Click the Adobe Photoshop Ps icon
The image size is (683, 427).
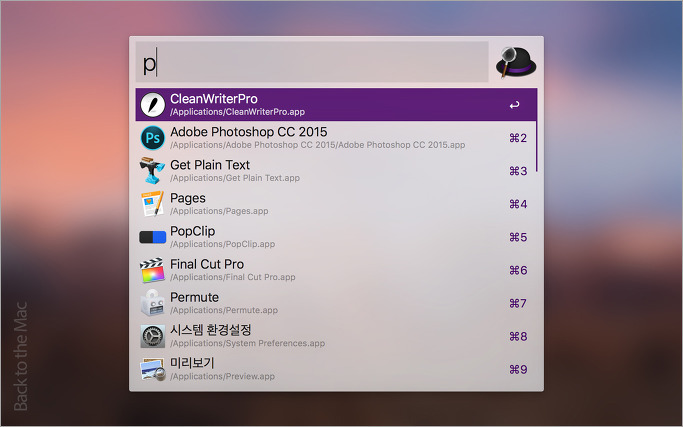pyautogui.click(x=152, y=138)
